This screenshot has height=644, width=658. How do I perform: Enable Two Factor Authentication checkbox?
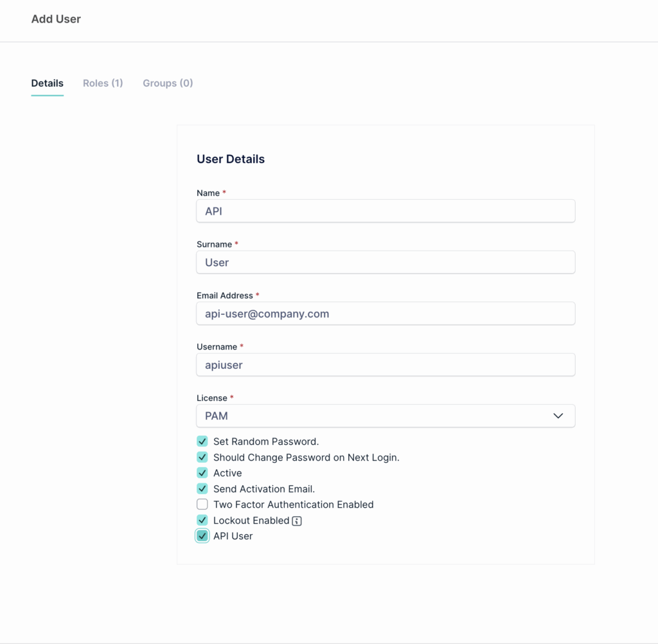202,504
